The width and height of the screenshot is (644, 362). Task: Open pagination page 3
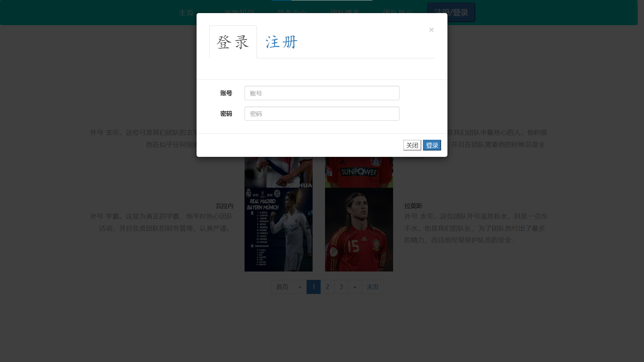point(341,287)
